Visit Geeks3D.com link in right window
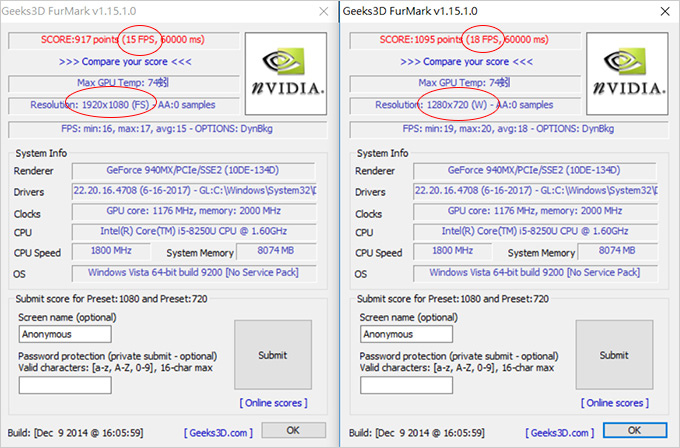This screenshot has height=448, width=680. [559, 432]
